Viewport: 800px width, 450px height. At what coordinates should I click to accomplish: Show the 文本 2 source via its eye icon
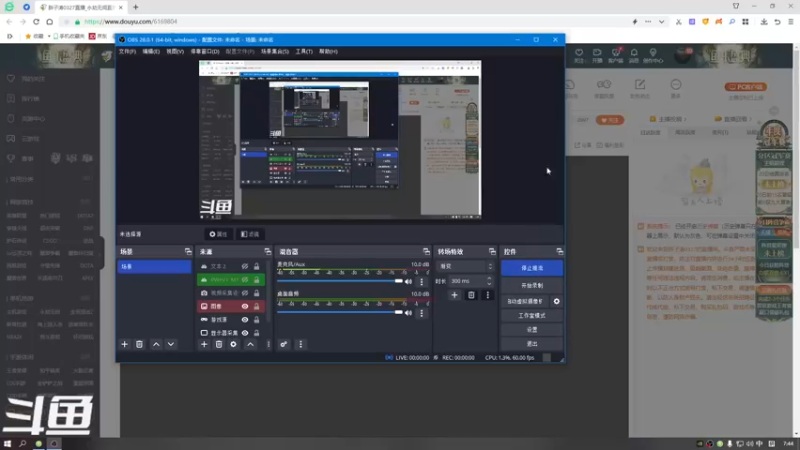245,266
